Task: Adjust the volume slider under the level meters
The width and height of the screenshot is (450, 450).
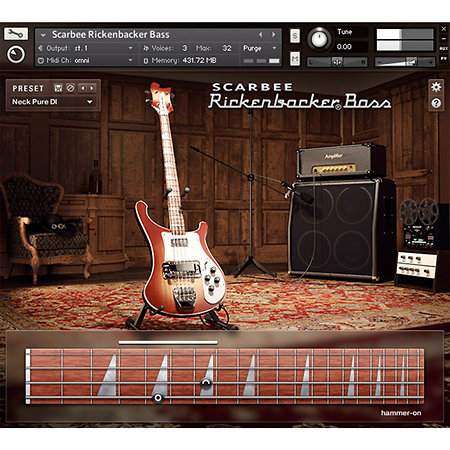Action: pos(405,62)
